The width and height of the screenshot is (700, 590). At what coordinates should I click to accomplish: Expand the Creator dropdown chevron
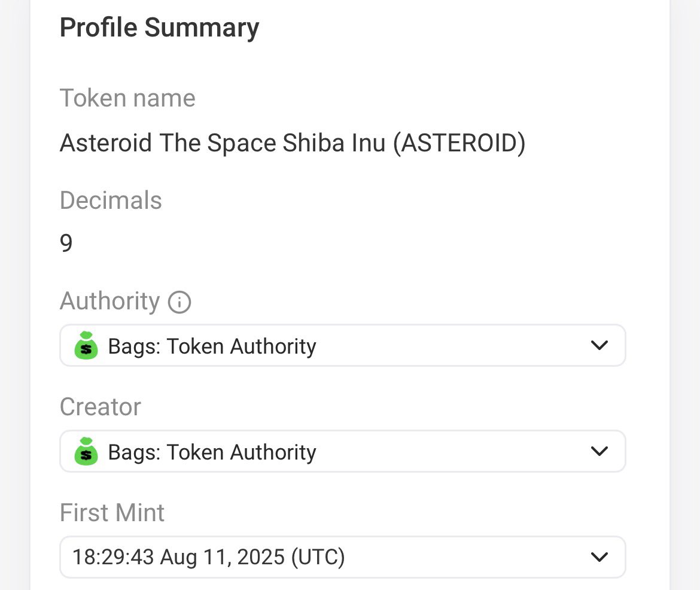(x=599, y=451)
